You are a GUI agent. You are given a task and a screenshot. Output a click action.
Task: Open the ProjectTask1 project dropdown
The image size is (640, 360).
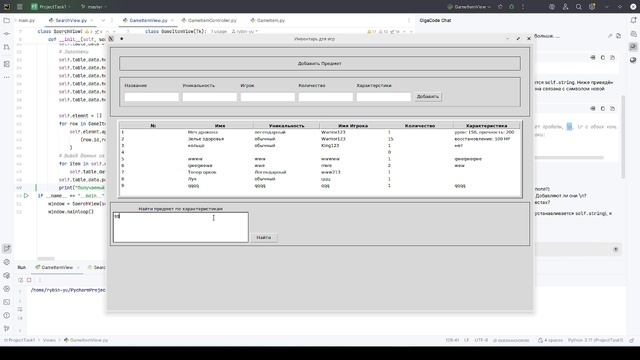[x=51, y=7]
